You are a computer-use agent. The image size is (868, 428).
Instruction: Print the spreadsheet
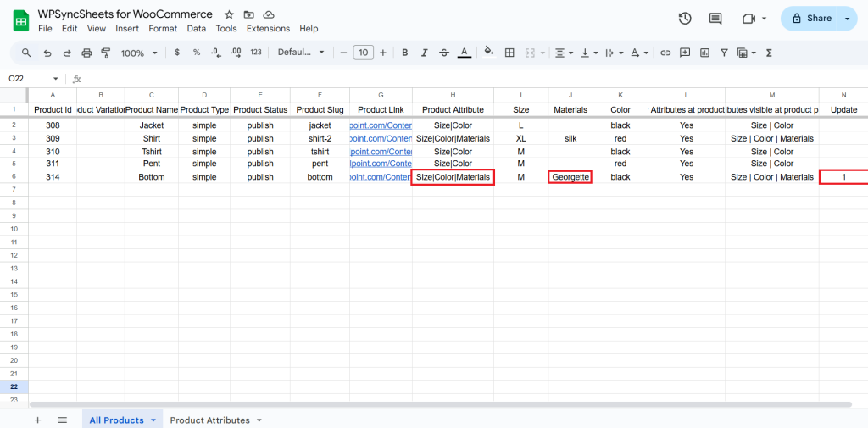point(86,53)
